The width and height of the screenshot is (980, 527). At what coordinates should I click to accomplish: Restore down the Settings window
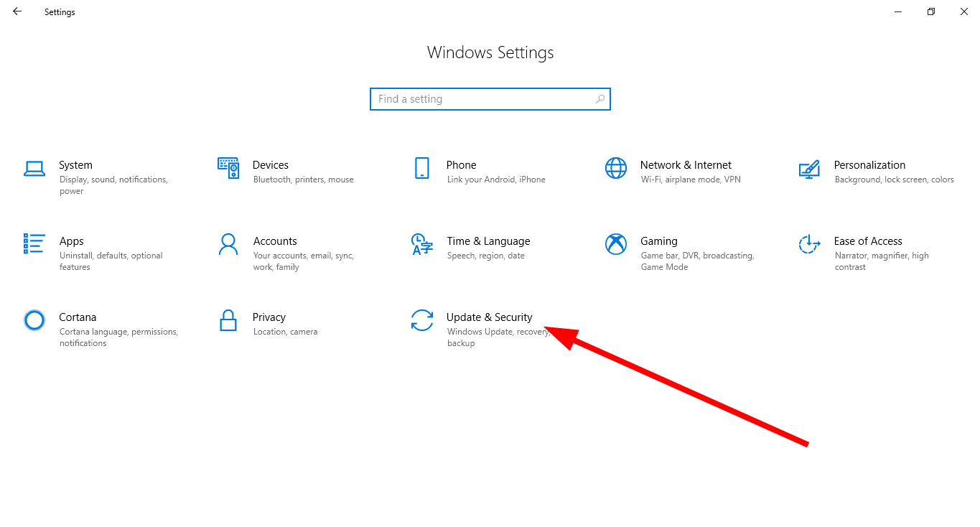pos(931,11)
